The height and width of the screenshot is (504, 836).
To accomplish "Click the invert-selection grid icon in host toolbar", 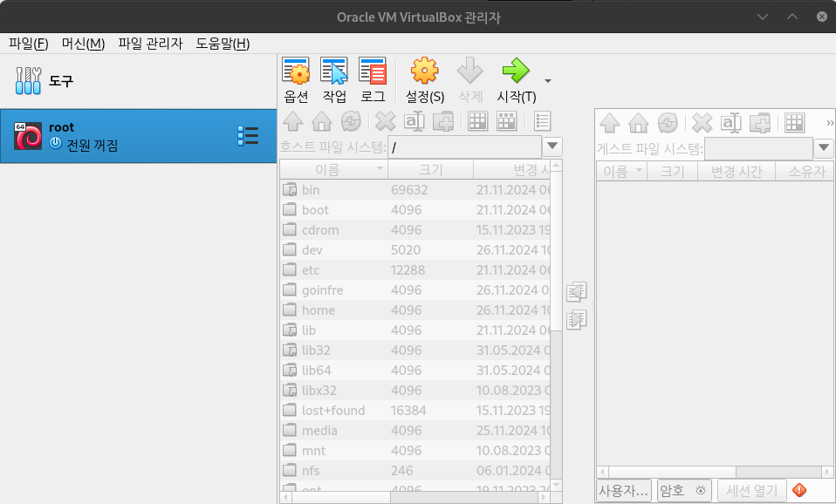I will (506, 121).
